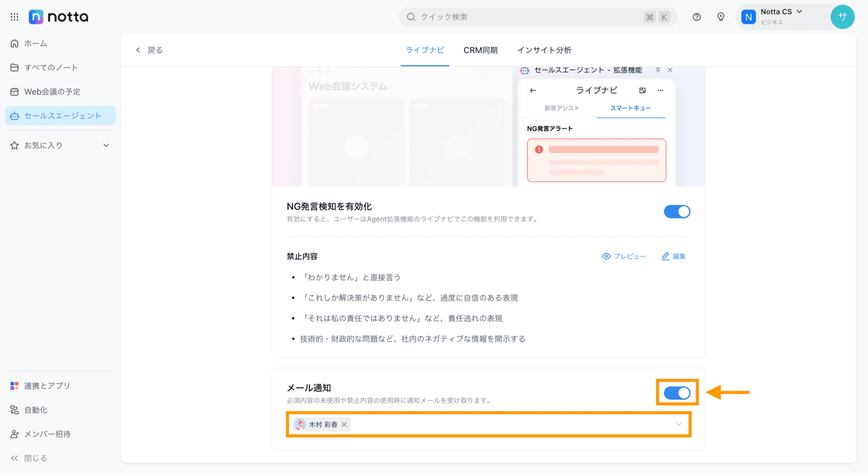Select 即答アシスト tab in preview
This screenshot has height=475, width=868.
click(x=562, y=108)
